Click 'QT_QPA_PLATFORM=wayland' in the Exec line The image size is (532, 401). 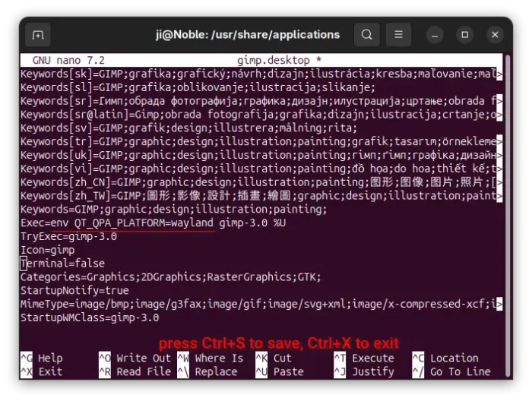pos(144,223)
